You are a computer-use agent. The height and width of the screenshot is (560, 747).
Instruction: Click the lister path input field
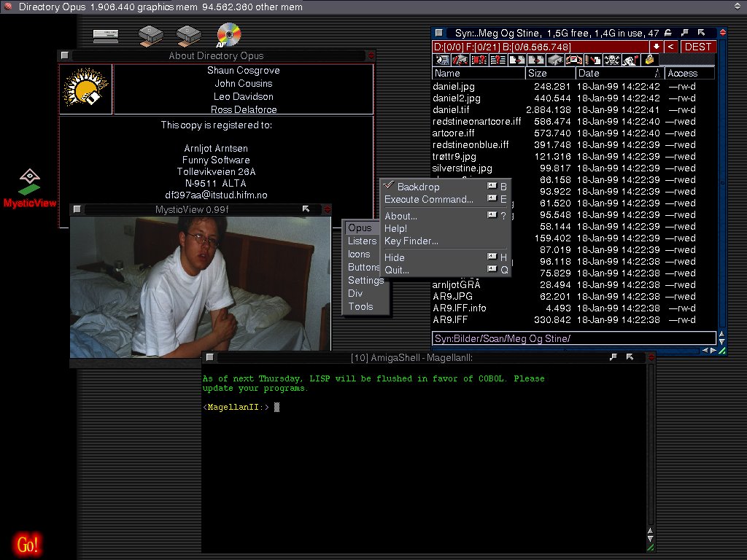pos(573,338)
